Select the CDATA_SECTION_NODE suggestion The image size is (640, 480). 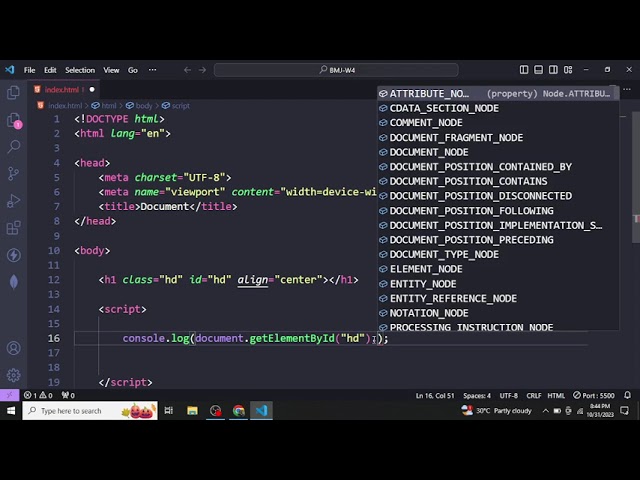tap(498, 108)
